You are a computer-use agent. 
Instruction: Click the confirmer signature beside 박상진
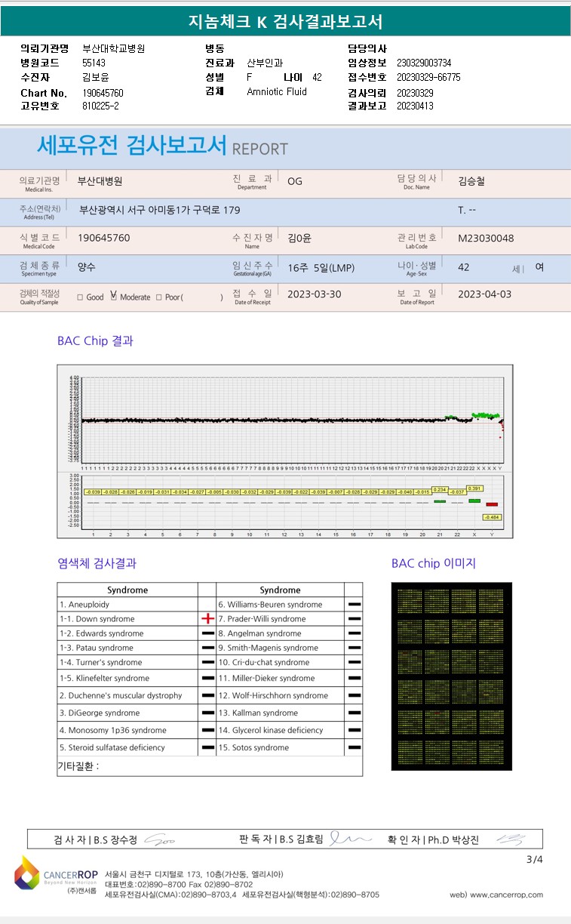point(509,839)
